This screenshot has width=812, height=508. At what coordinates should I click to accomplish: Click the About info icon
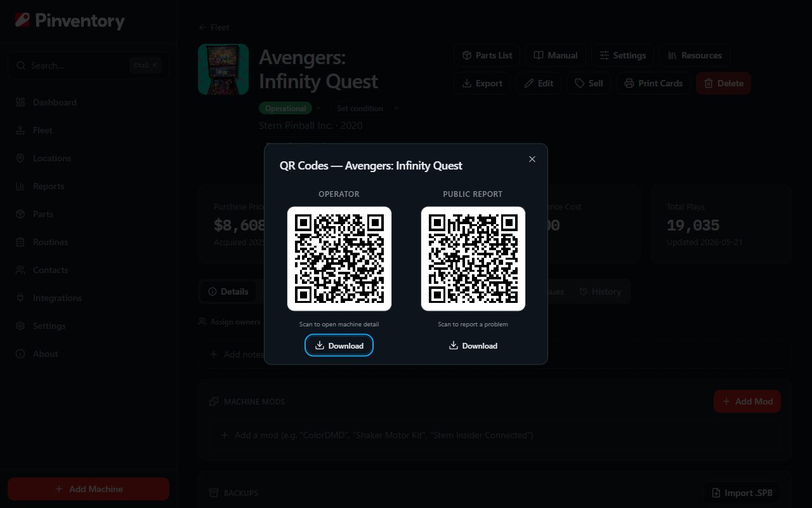point(20,354)
